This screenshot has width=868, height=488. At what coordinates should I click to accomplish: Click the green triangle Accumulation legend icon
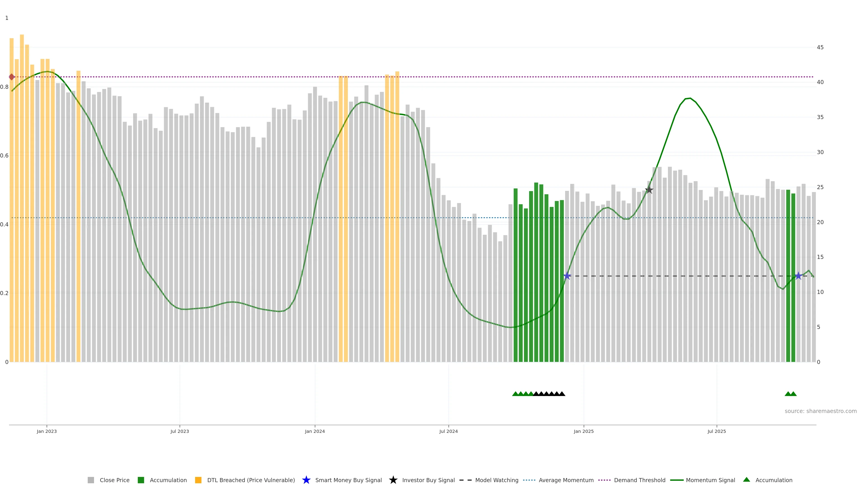[x=746, y=480]
